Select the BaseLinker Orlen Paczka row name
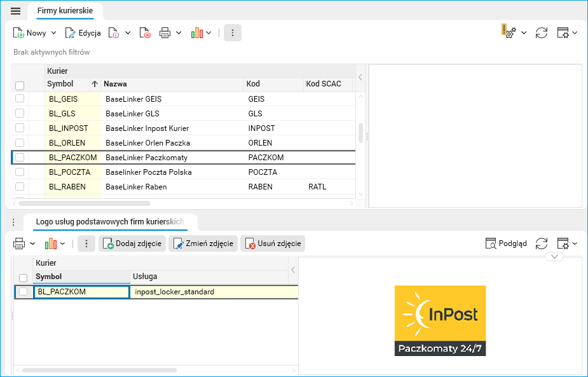The height and width of the screenshot is (377, 588). click(x=147, y=143)
